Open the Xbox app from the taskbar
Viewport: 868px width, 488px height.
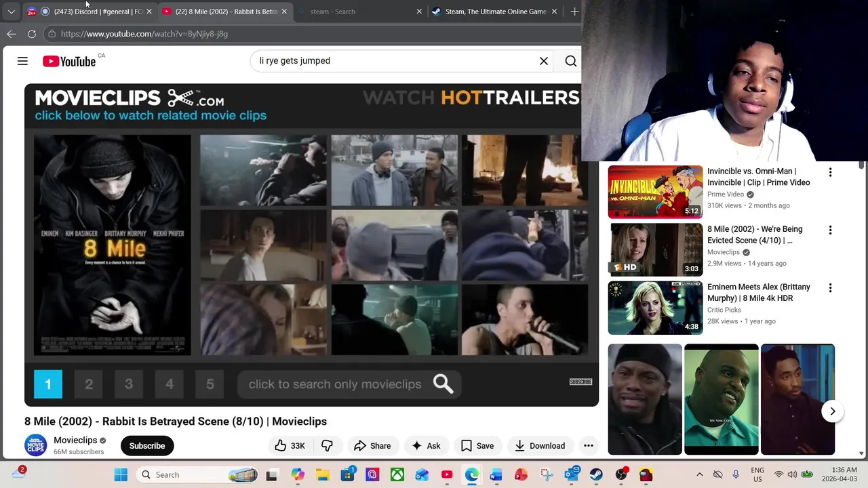pos(397,474)
